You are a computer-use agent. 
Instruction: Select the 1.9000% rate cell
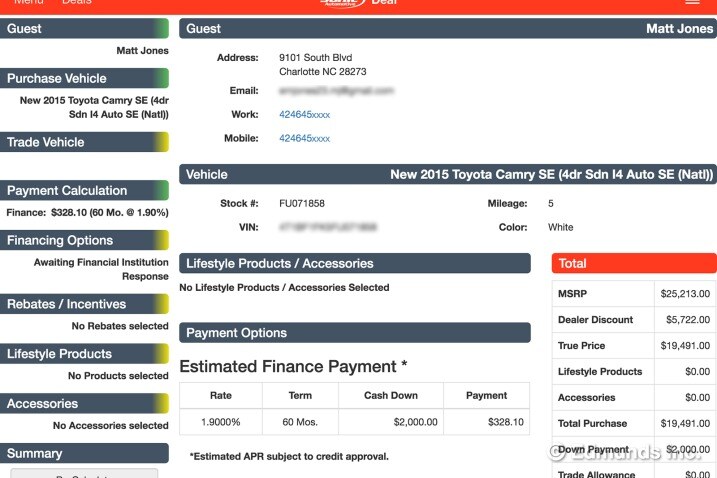[221, 422]
